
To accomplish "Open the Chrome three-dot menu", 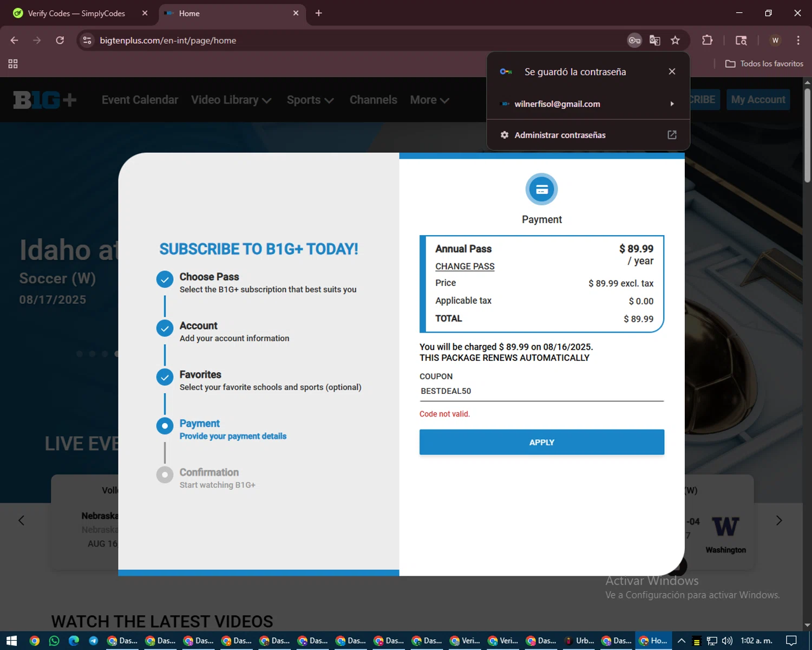I will 798,41.
